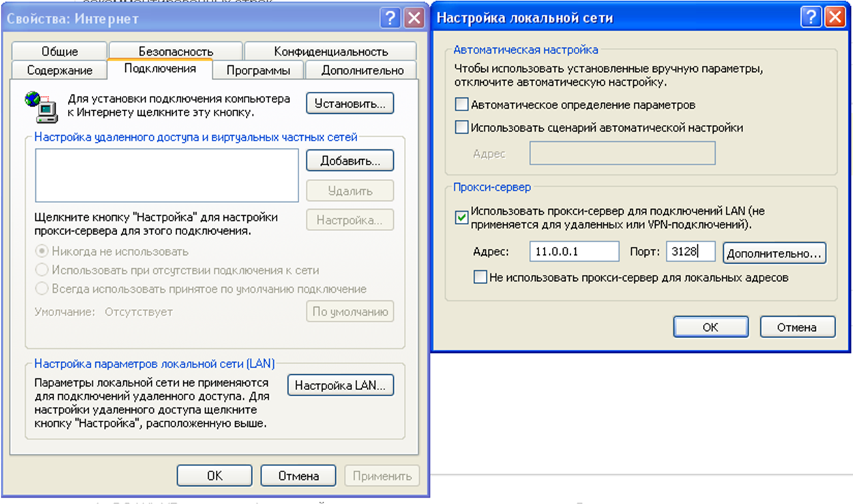
Task: Click the empty dial-up connections list box
Action: click(167, 175)
